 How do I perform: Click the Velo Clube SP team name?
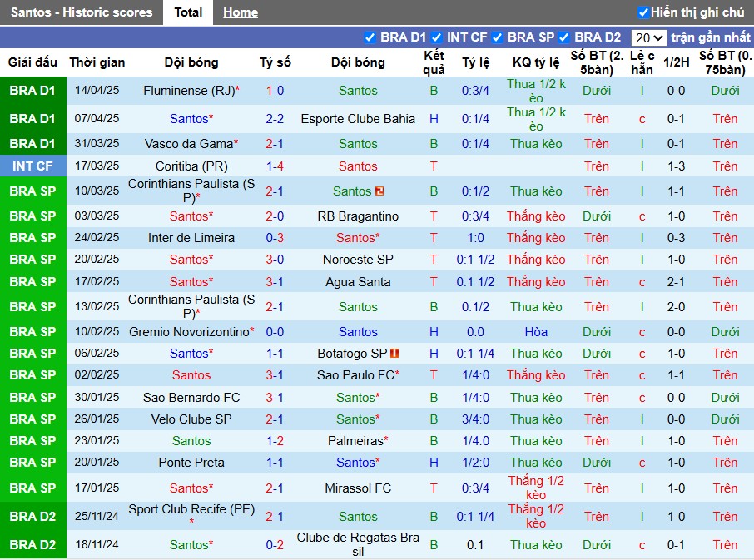[x=191, y=419]
